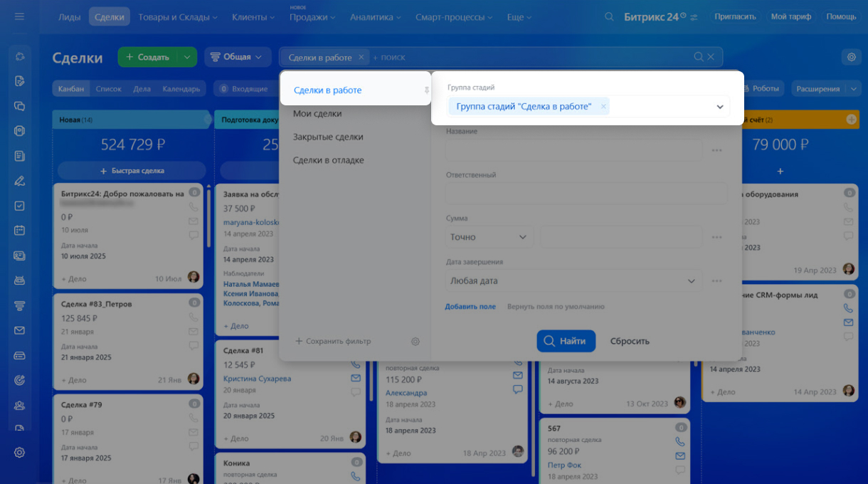Image resolution: width=868 pixels, height=484 pixels.
Task: Open the Смарт-процессы menu
Action: (x=454, y=16)
